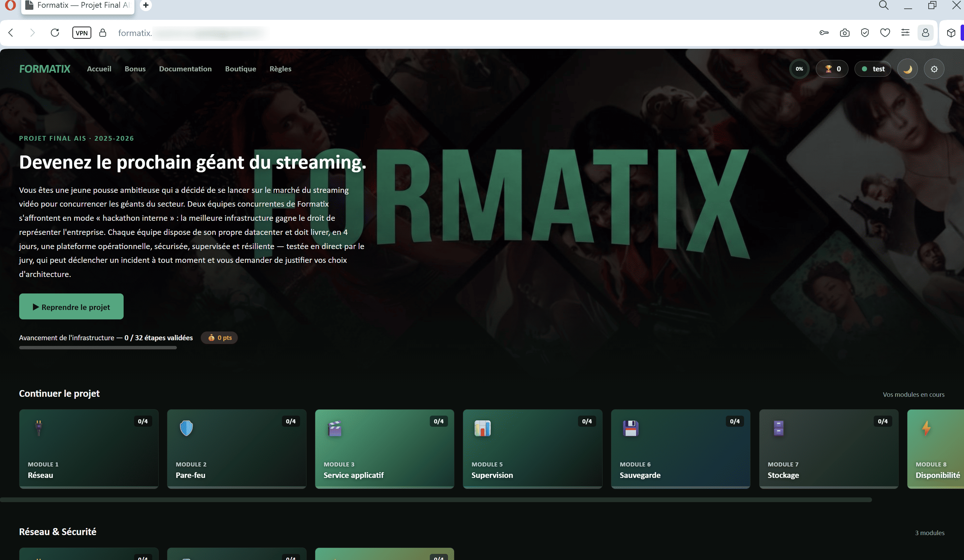Open the Règles nav item

tap(280, 69)
